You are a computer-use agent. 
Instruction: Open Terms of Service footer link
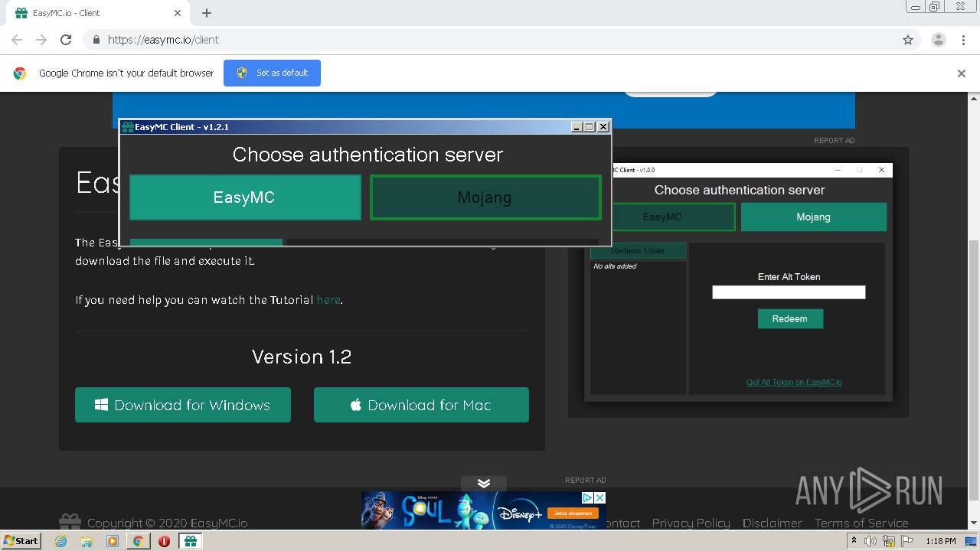861,523
